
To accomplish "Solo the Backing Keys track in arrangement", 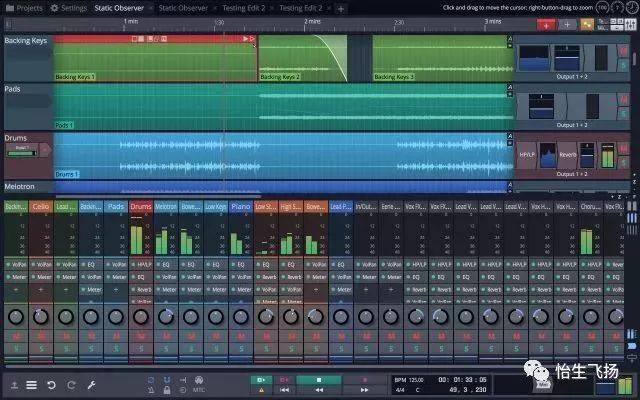I will 623,65.
